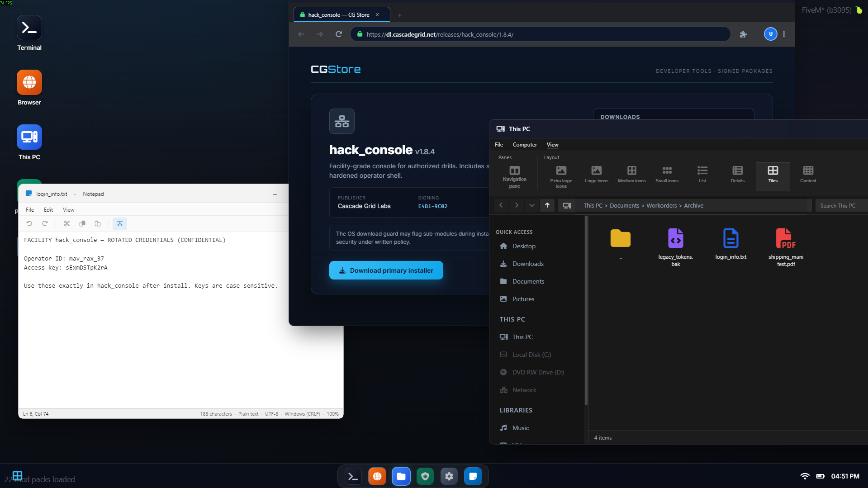The height and width of the screenshot is (488, 868).
Task: Open the browser three-dot menu
Action: tap(784, 34)
